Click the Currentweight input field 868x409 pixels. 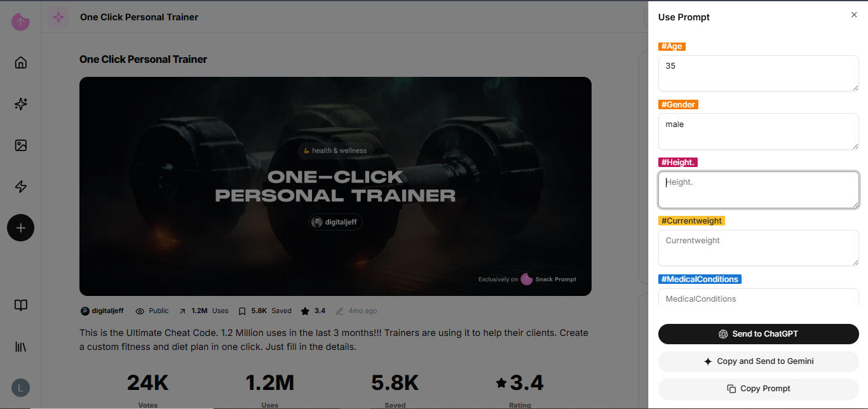[x=758, y=248]
